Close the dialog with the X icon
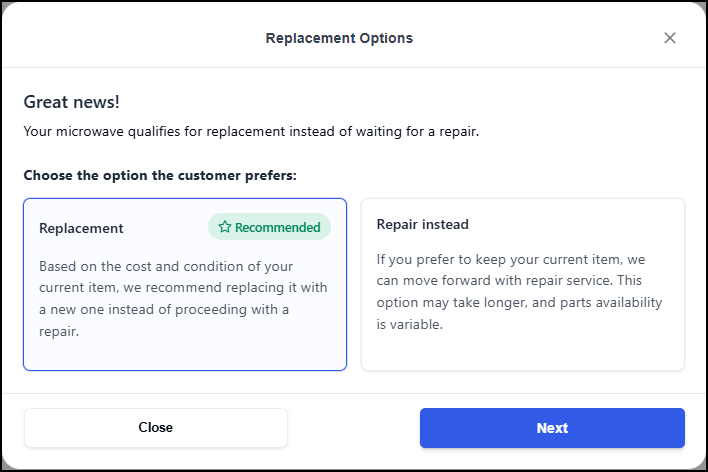 point(670,38)
